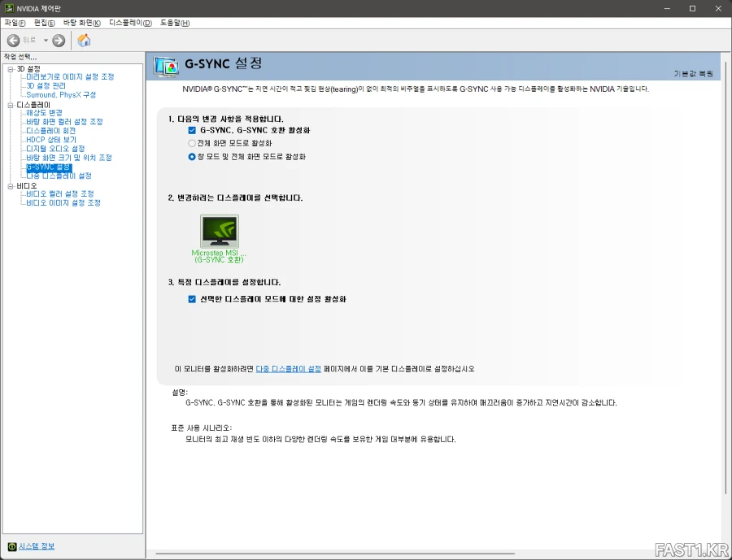
Task: Open the home page via house icon
Action: [x=84, y=41]
